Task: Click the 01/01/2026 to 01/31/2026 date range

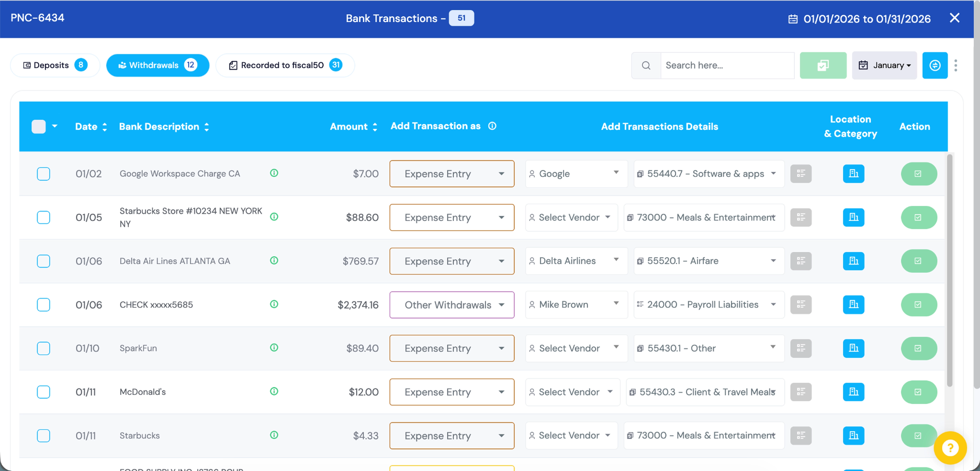Action: [x=859, y=19]
